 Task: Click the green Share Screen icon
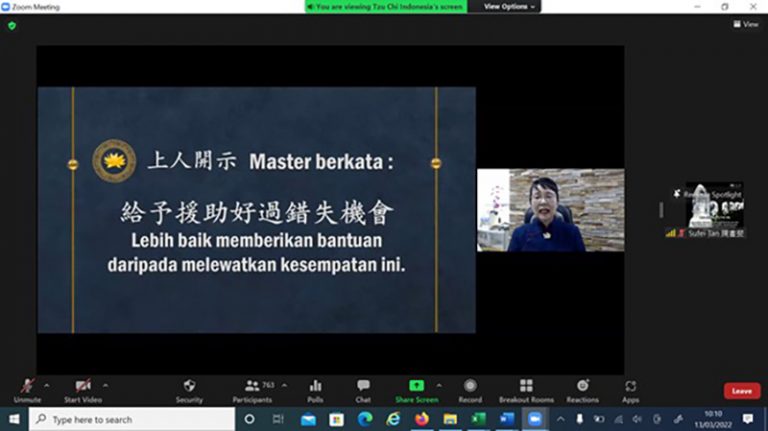416,386
